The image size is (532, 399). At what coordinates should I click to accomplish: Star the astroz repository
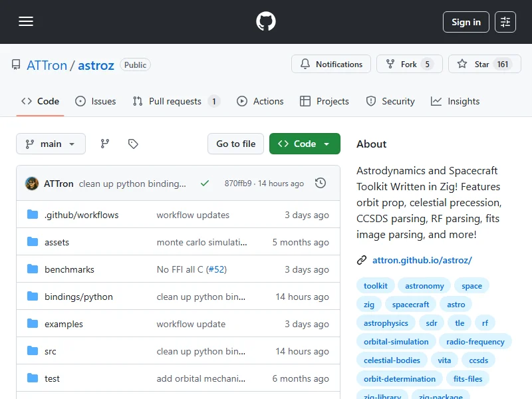482,65
